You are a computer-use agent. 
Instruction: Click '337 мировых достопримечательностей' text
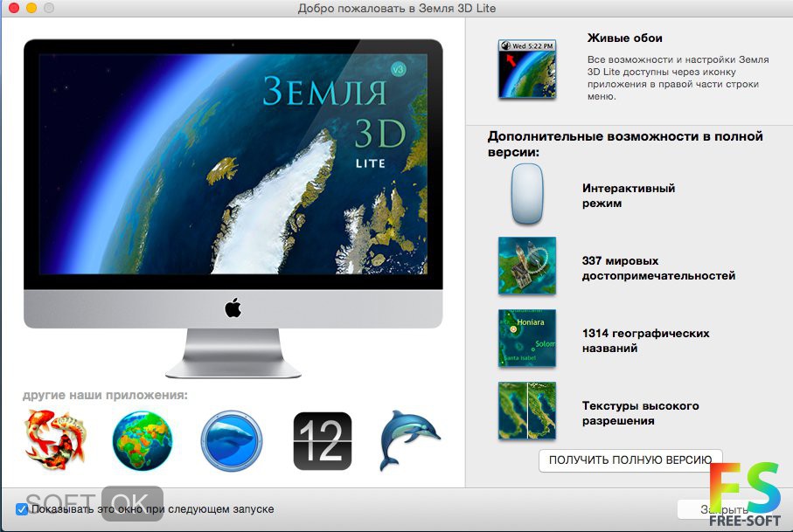[x=658, y=268]
